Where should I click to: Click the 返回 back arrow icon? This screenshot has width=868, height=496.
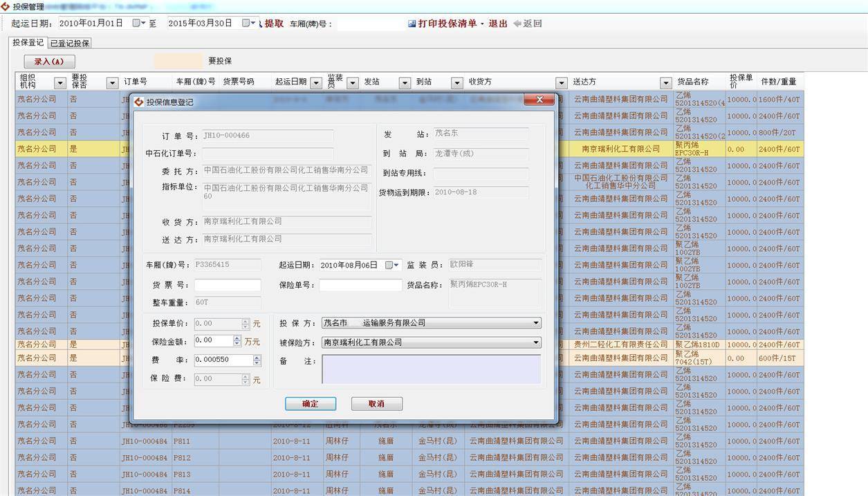point(517,24)
